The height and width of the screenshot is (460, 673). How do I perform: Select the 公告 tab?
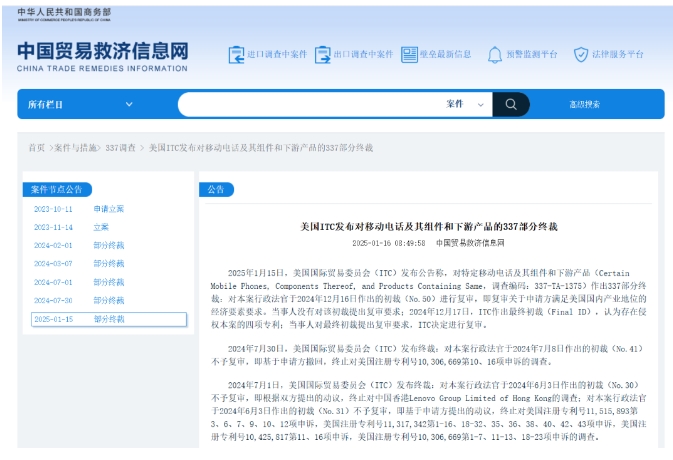[216, 189]
